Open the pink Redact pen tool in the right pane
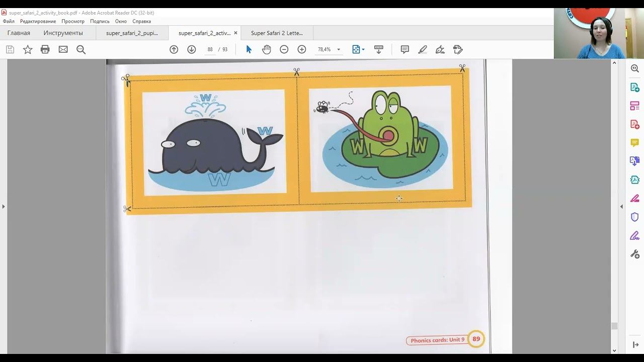644x362 pixels. 635,199
